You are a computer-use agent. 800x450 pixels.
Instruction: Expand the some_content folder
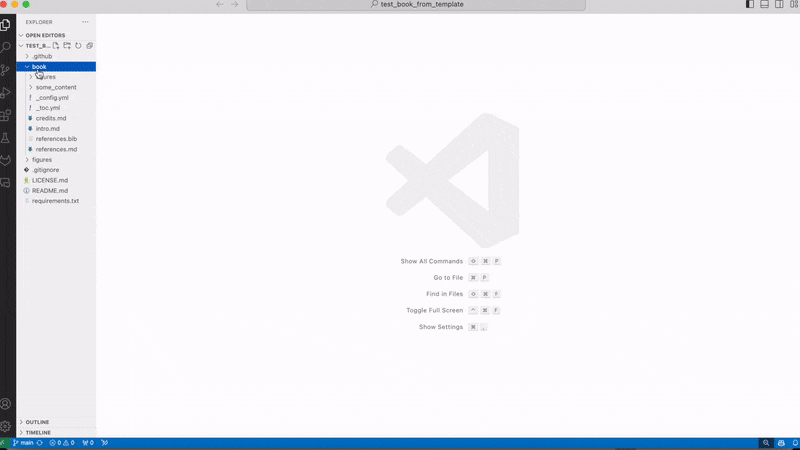(x=56, y=87)
